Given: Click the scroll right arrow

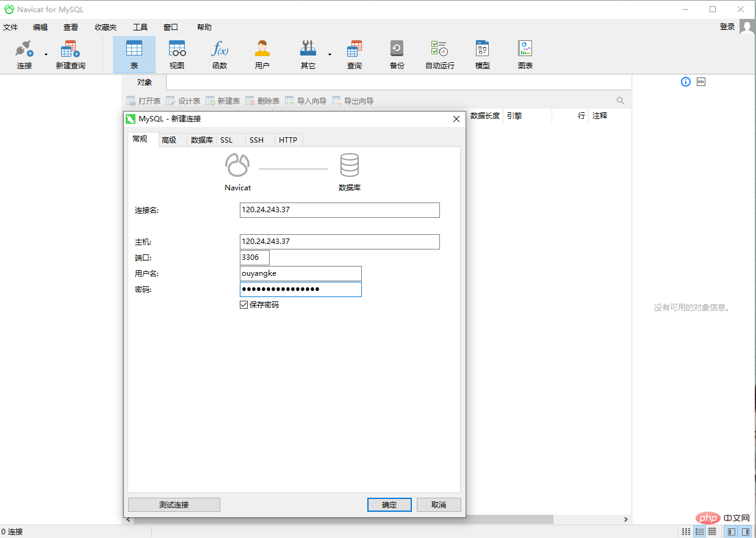Looking at the screenshot, I should tap(625, 519).
